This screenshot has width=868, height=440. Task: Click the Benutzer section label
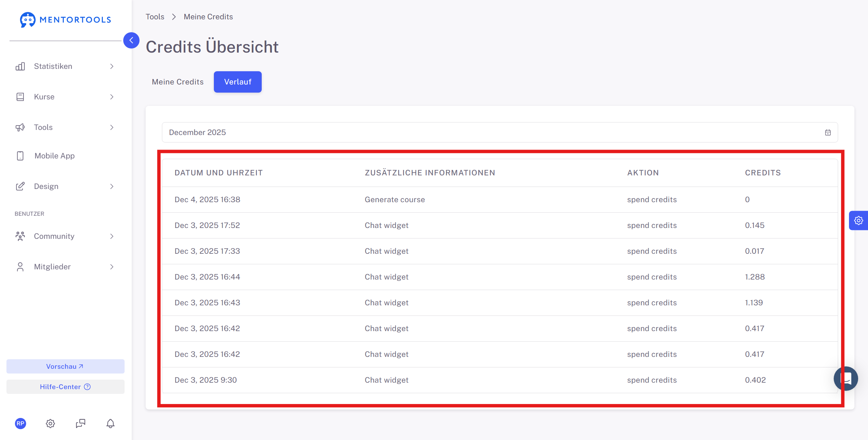[x=30, y=214]
